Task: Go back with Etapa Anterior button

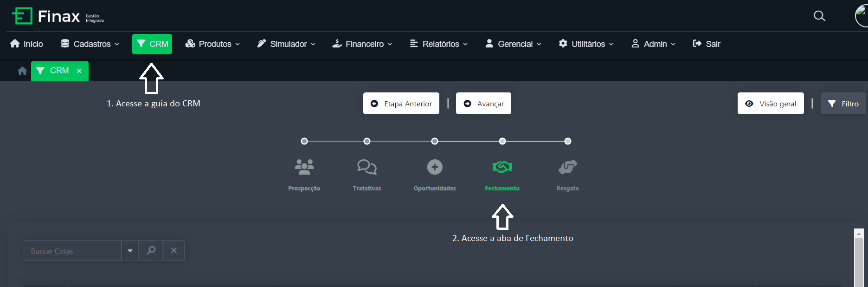Action: tap(401, 104)
